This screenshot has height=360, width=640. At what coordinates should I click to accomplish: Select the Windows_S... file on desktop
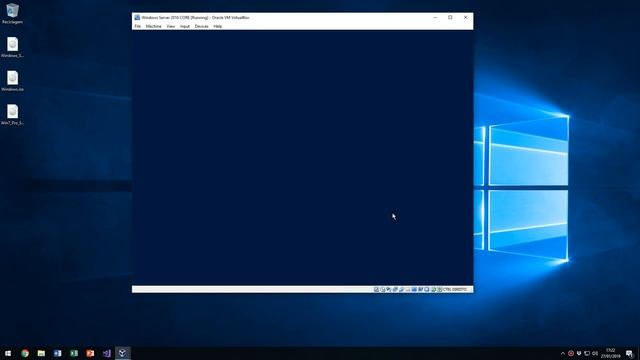click(12, 47)
